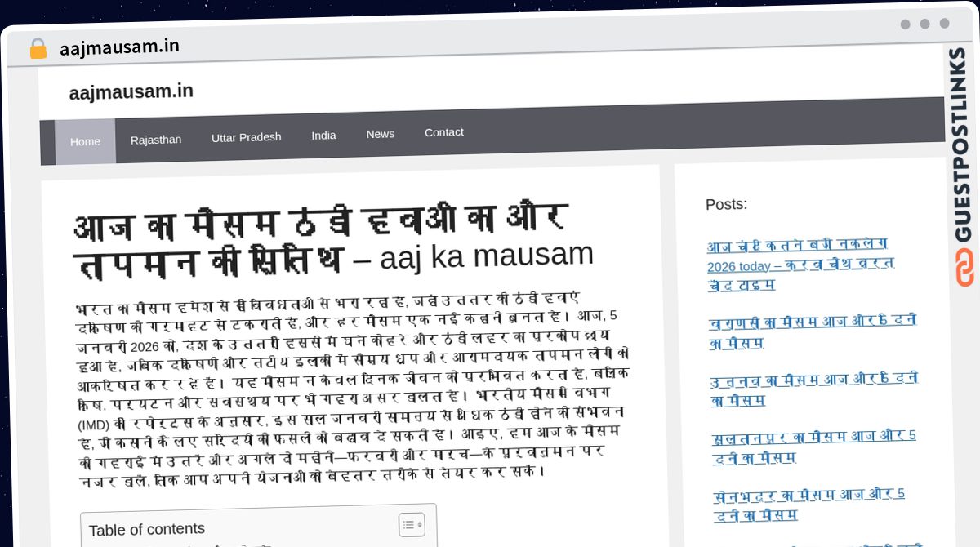Screen dimensions: 980x547
Task: Open the first post link mentioning 2026 today
Action: click(x=801, y=265)
